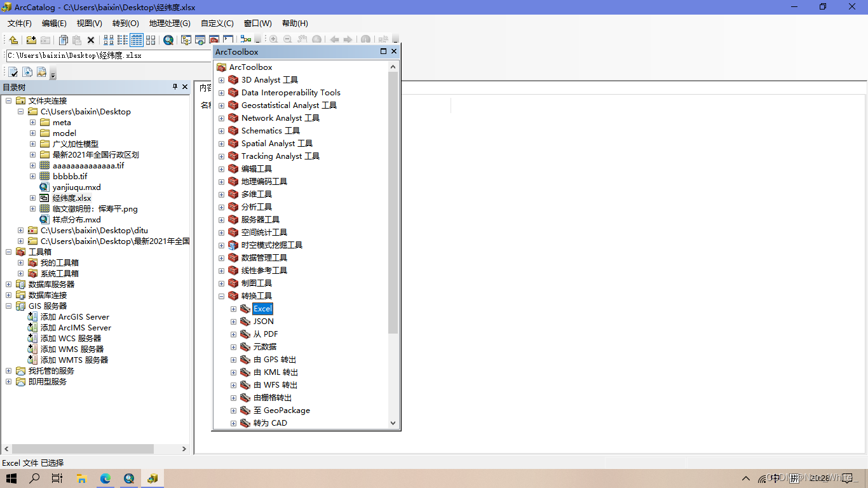The width and height of the screenshot is (868, 488).
Task: Select 即用型服务 node
Action: (x=48, y=382)
